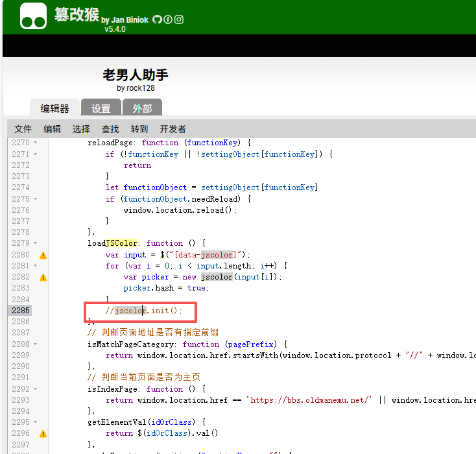Click the comment '判断页面地址是否有指定前缀'
Image resolution: width=476 pixels, height=454 pixels.
(160, 332)
